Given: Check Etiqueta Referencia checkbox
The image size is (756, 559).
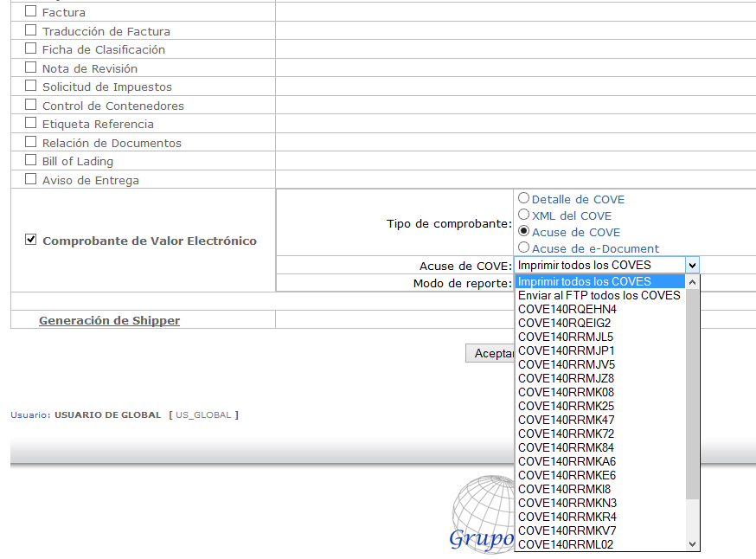Looking at the screenshot, I should [x=30, y=123].
